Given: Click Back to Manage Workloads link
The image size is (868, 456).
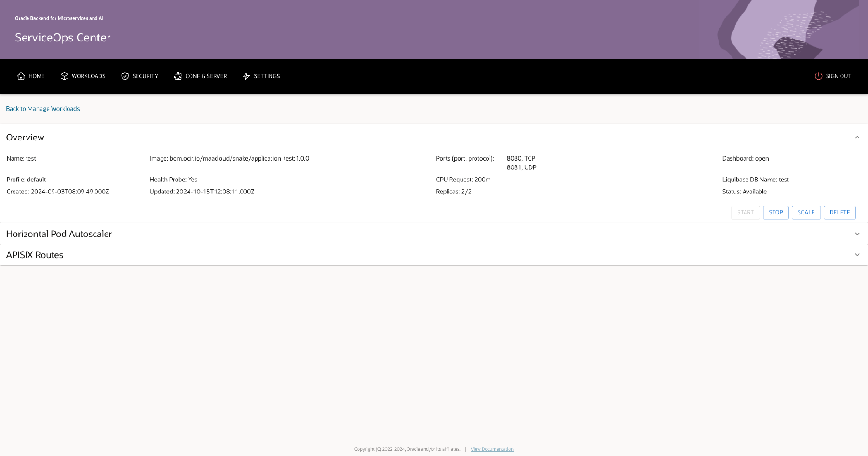Looking at the screenshot, I should pos(42,108).
